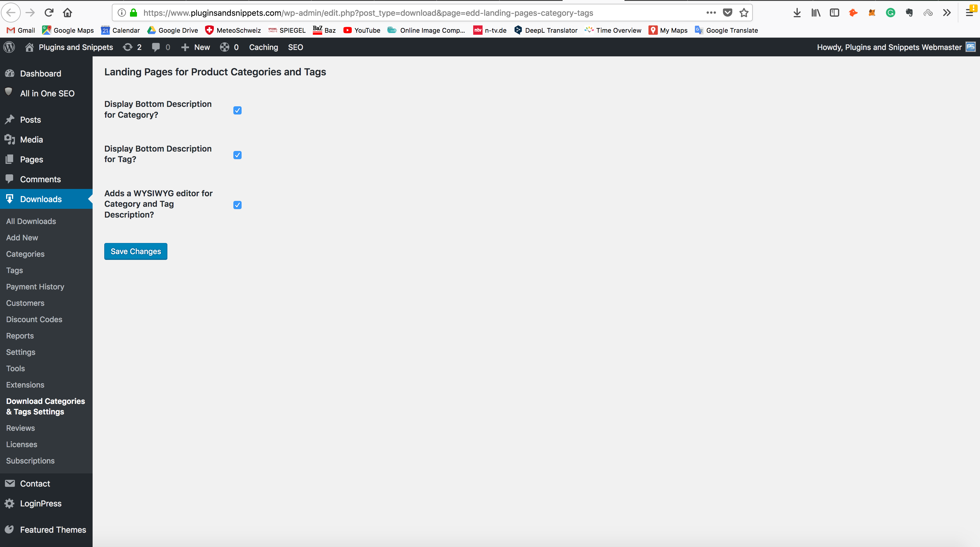Click the WordPress logo in admin bar
Screen dimensions: 980x547
(9, 47)
